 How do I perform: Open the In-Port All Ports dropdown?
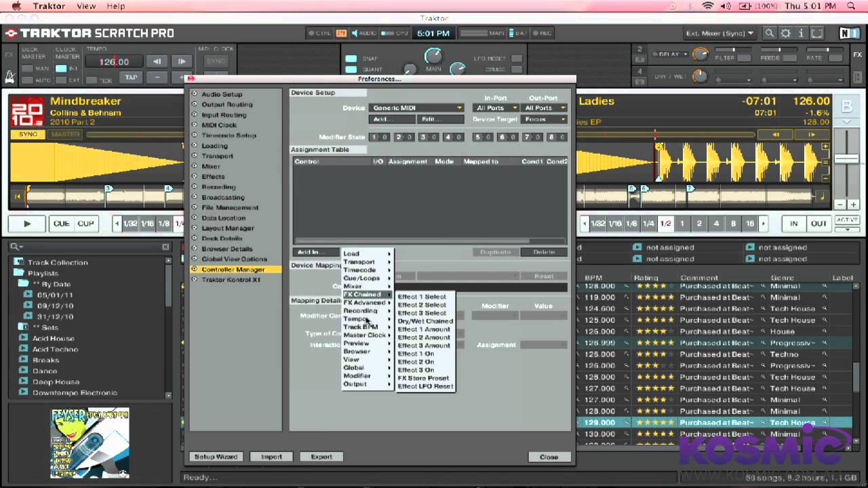pyautogui.click(x=496, y=108)
